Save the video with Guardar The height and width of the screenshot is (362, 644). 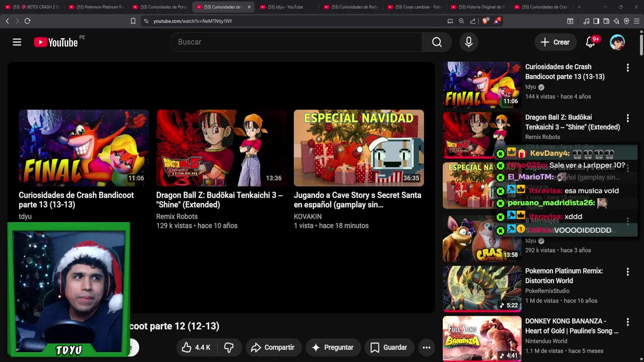(x=388, y=347)
